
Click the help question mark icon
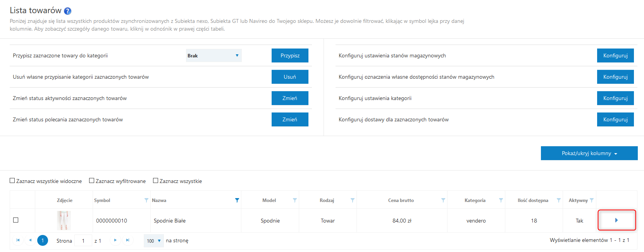tap(67, 11)
